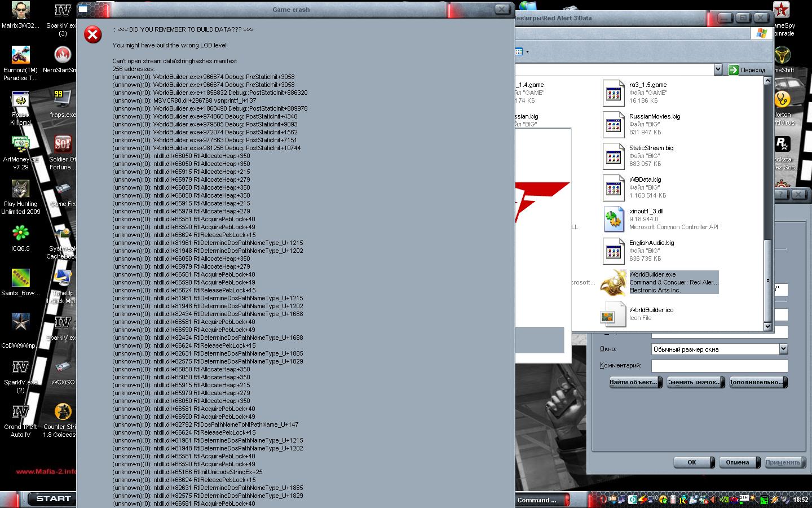Launch SparkIV.exe (3) desktop icon
812x508 pixels.
(62, 18)
